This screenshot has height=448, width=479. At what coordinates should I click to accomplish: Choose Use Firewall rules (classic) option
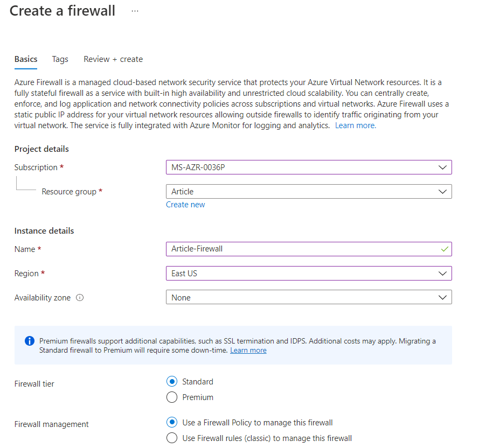(172, 438)
